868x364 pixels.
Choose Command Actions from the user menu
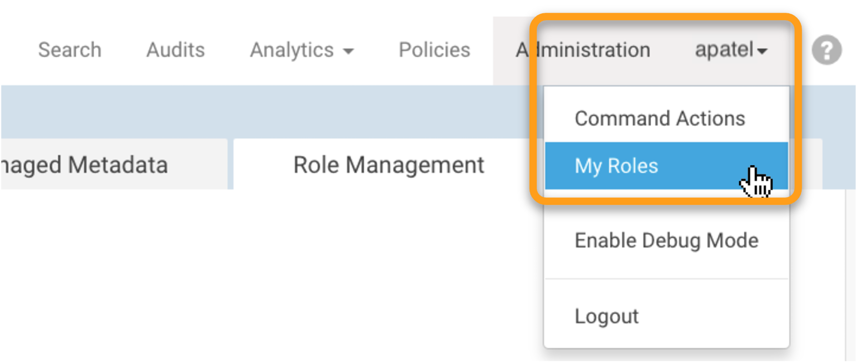659,119
